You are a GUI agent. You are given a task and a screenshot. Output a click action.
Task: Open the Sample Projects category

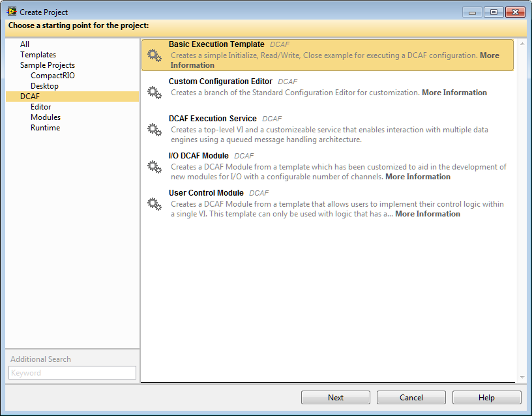pyautogui.click(x=48, y=65)
